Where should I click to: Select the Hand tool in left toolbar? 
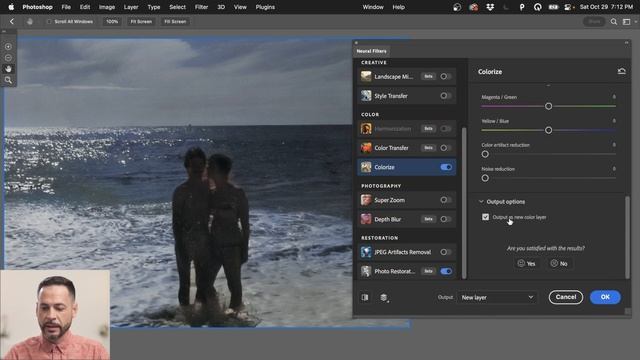[x=8, y=69]
